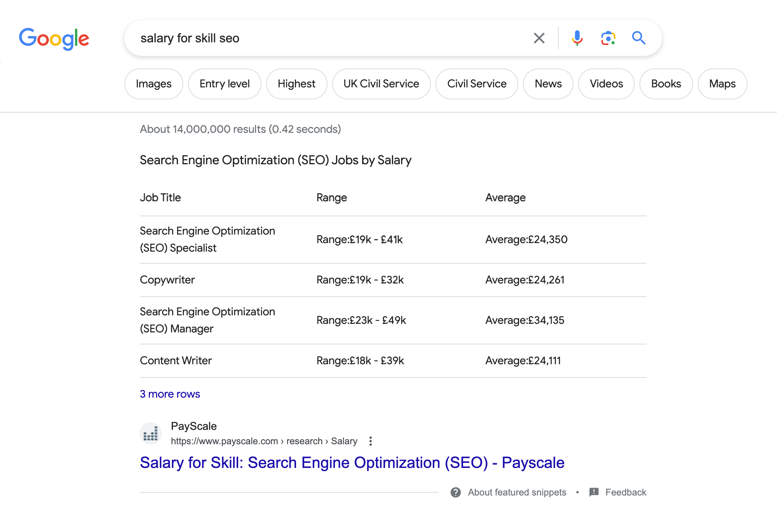Switch to the Videos filter
Screen dimensions: 777x532
click(x=606, y=84)
